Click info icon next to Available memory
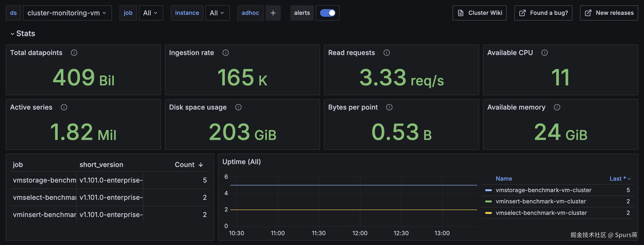The width and height of the screenshot is (644, 245). pos(557,107)
